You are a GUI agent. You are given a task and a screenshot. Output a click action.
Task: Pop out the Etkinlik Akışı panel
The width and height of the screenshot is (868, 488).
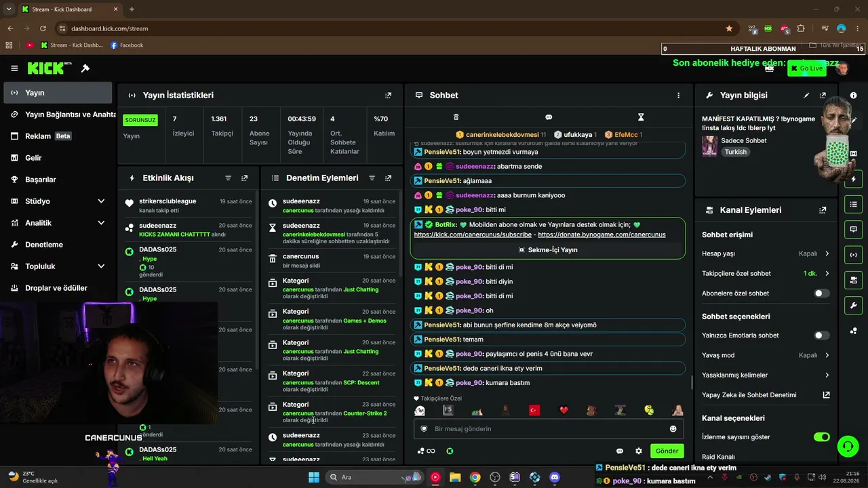tap(244, 178)
